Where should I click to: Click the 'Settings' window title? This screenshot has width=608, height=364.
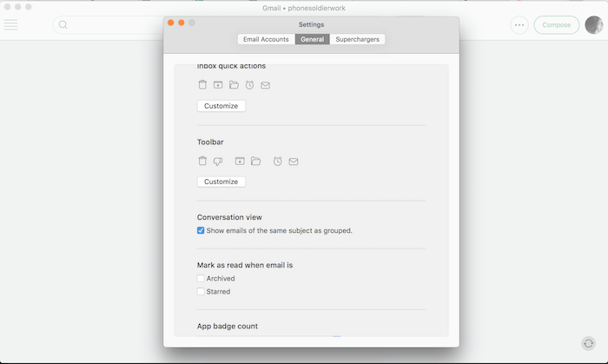click(x=311, y=24)
